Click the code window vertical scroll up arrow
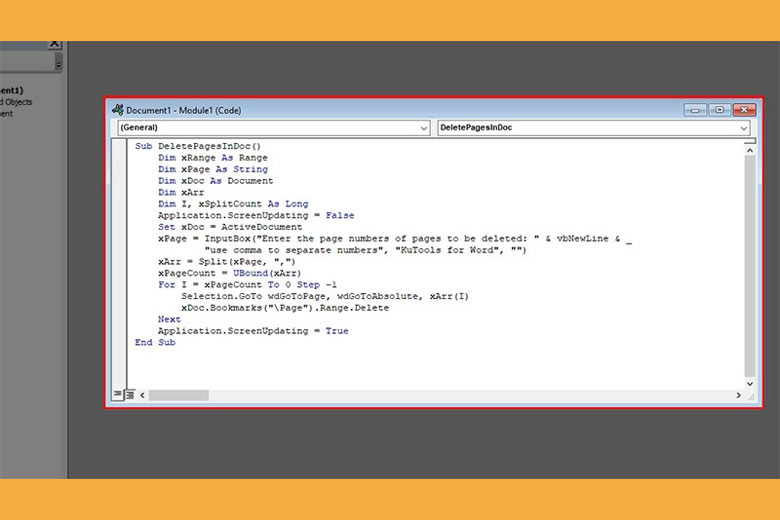This screenshot has width=780, height=520. tap(750, 150)
